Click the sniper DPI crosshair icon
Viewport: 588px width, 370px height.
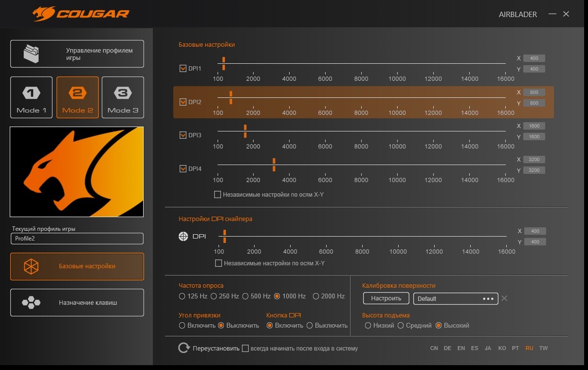[184, 237]
